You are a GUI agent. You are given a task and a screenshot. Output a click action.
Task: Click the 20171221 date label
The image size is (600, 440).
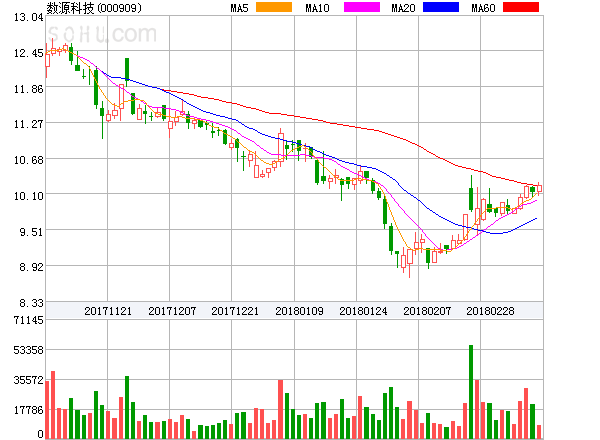[235, 311]
